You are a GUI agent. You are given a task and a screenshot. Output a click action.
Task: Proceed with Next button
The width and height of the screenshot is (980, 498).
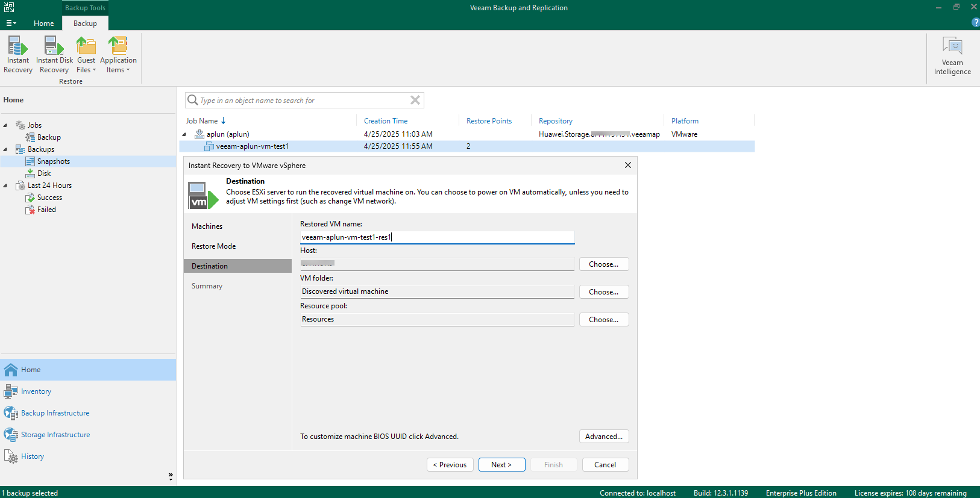501,465
